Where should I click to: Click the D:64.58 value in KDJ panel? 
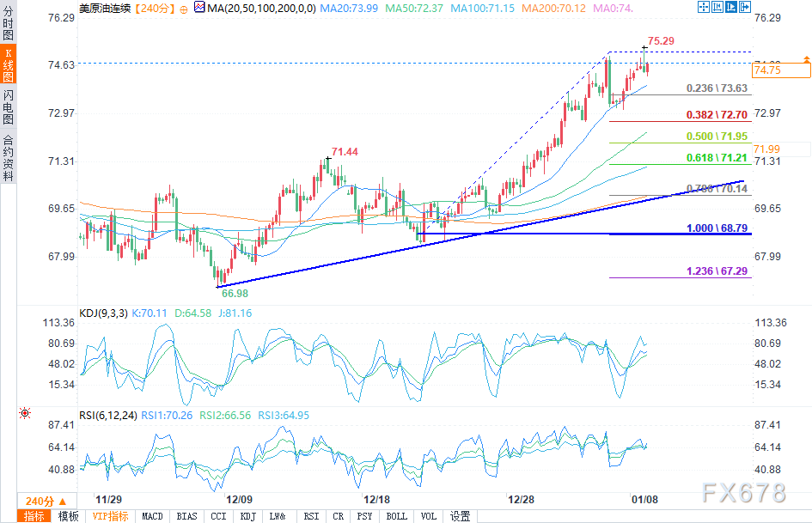[x=192, y=313]
